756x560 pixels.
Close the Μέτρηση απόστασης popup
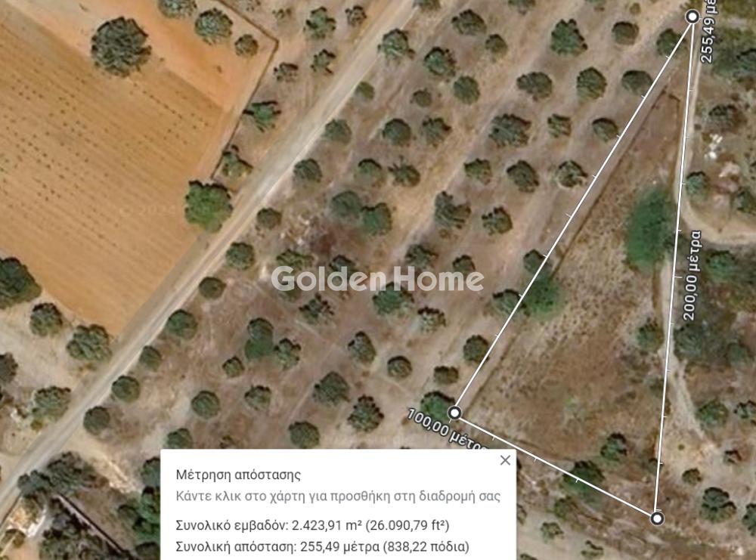pyautogui.click(x=505, y=460)
